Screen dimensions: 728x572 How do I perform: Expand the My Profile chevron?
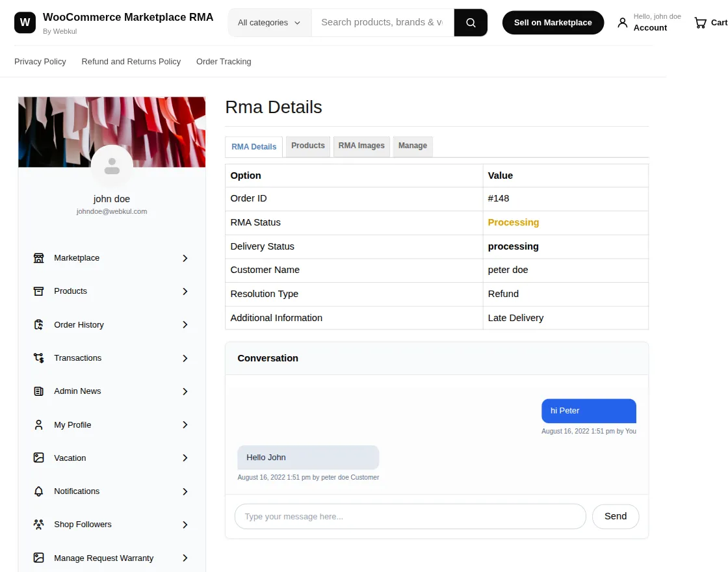185,425
